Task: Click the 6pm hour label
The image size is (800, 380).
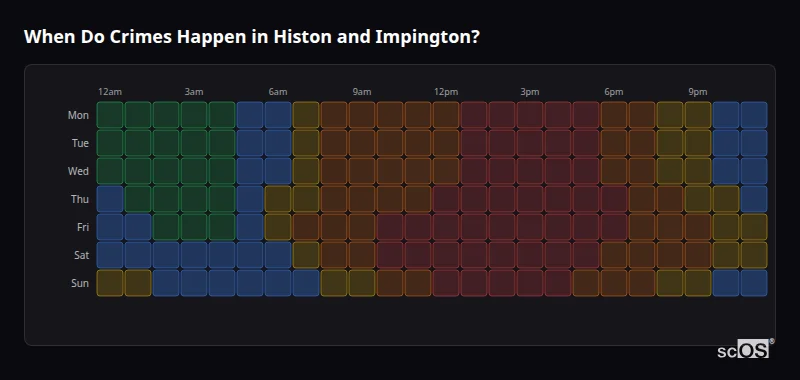Action: pyautogui.click(x=614, y=92)
